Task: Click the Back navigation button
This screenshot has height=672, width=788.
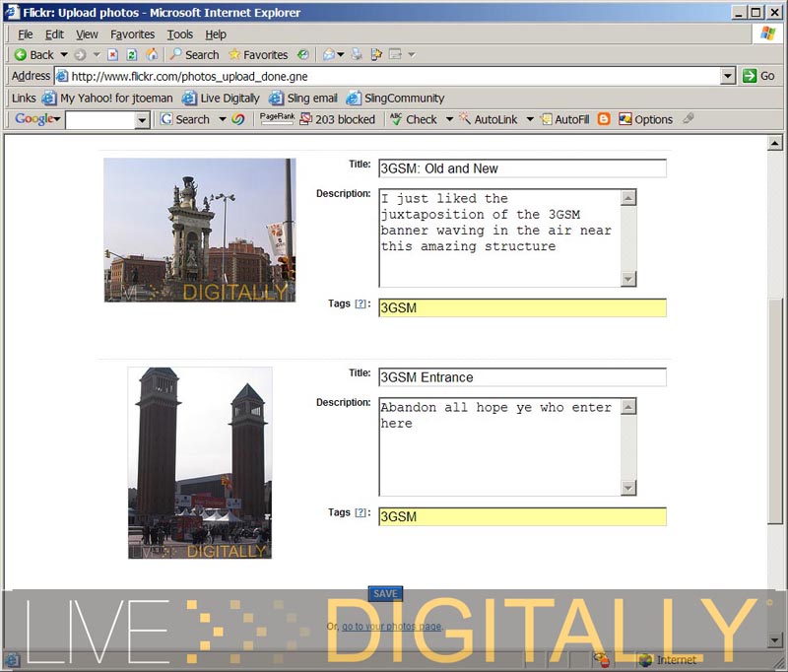Action: tap(33, 55)
